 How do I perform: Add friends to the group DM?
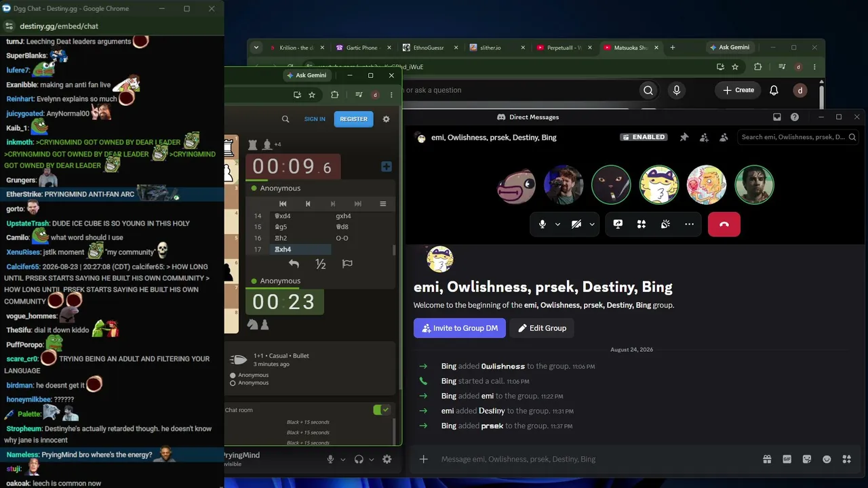704,137
